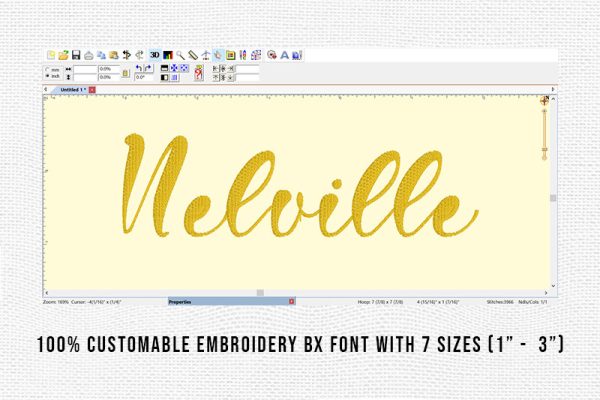The image size is (600, 400).
Task: Align selected objects to left
Action: point(215,69)
